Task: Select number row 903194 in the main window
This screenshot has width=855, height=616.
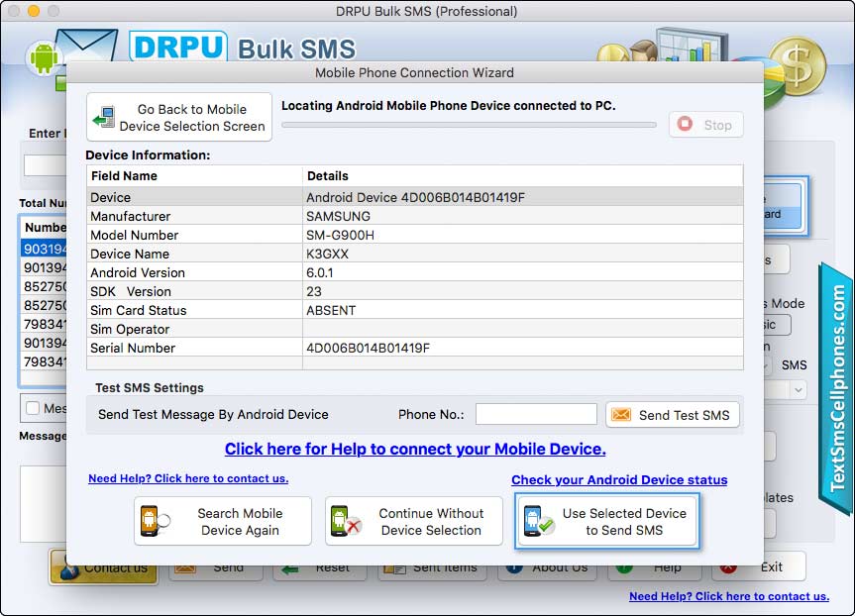Action: (x=44, y=249)
